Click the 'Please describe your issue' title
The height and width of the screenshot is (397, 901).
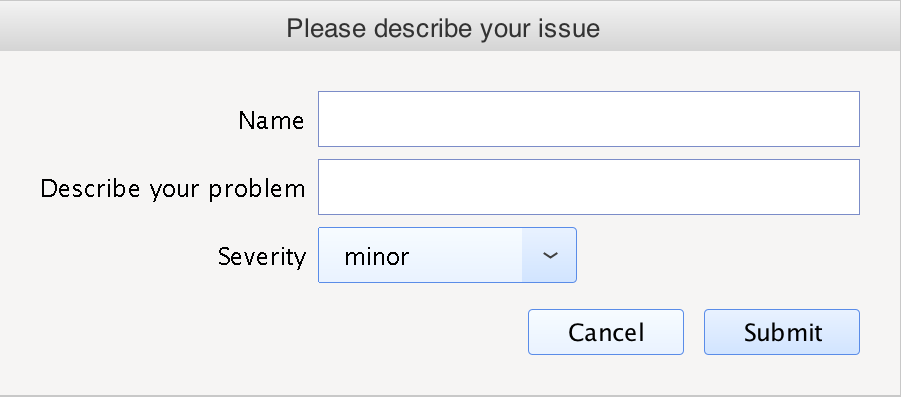pyautogui.click(x=443, y=28)
